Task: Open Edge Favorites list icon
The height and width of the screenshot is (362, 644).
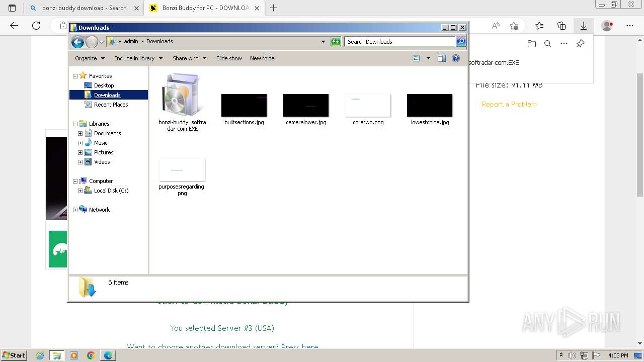Action: tap(539, 26)
